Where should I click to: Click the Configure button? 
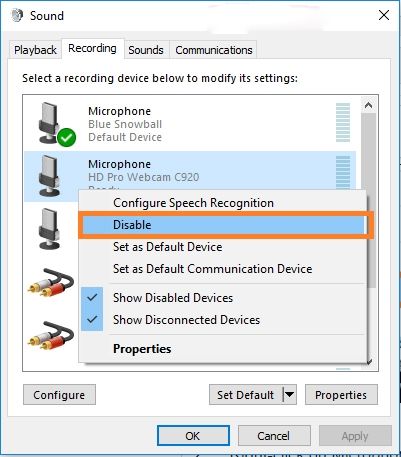pyautogui.click(x=59, y=395)
